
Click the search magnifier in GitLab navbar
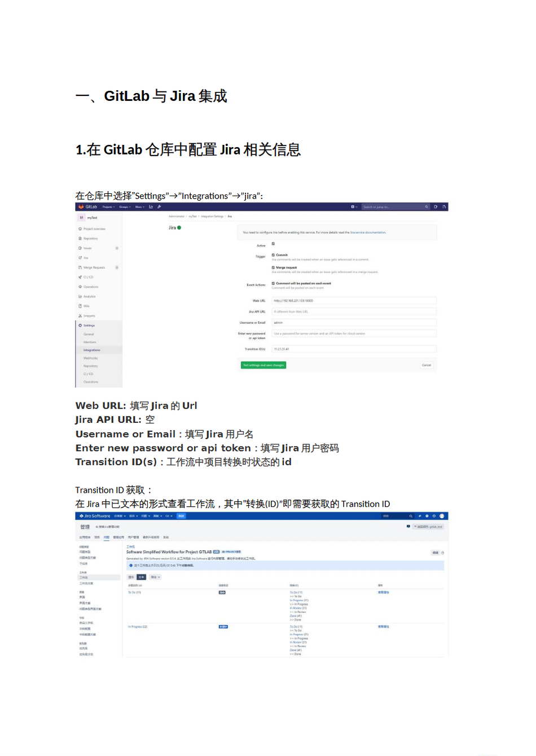tap(427, 207)
